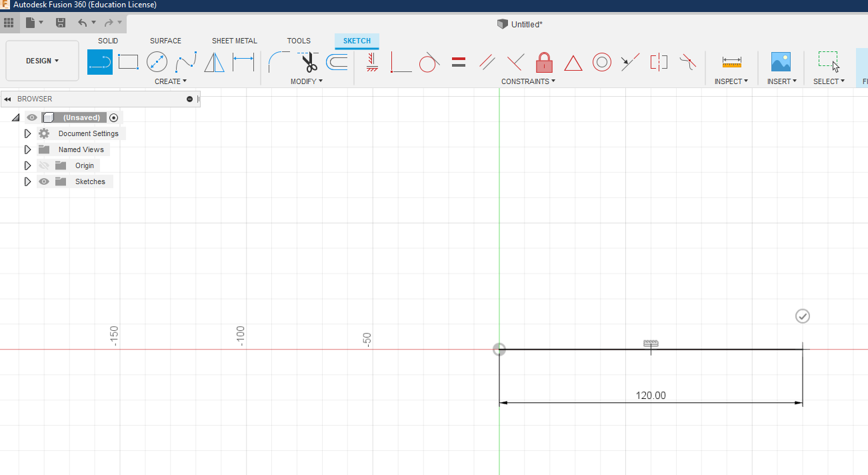The height and width of the screenshot is (475, 868).
Task: Select the Trim scissors tool
Action: [x=309, y=63]
